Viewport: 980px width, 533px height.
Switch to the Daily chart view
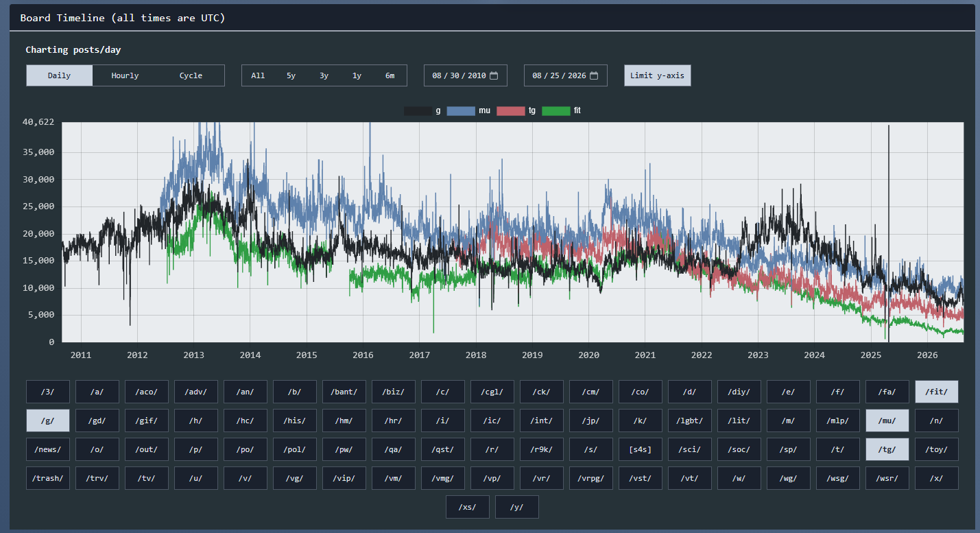(59, 75)
